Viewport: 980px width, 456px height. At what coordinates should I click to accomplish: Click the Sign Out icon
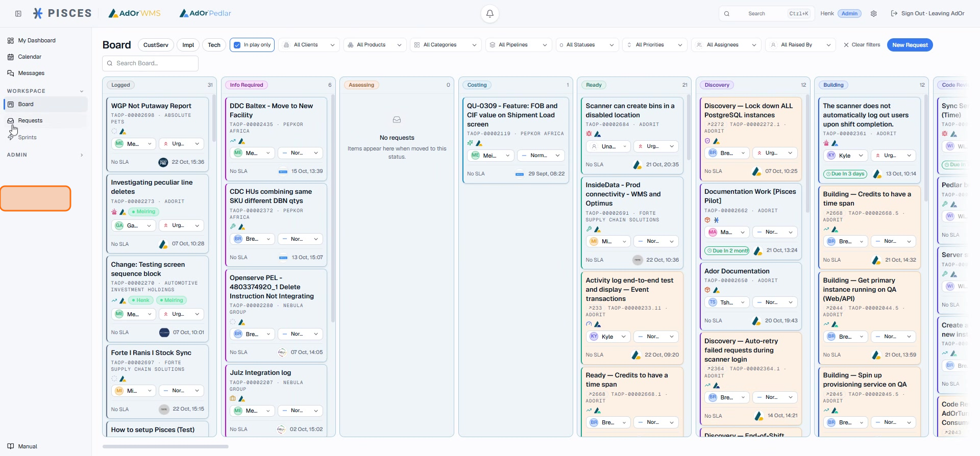click(894, 14)
